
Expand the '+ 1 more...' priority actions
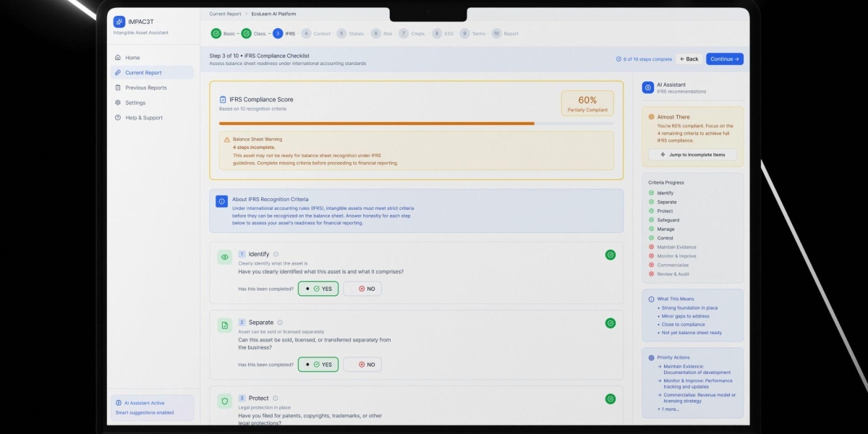668,409
